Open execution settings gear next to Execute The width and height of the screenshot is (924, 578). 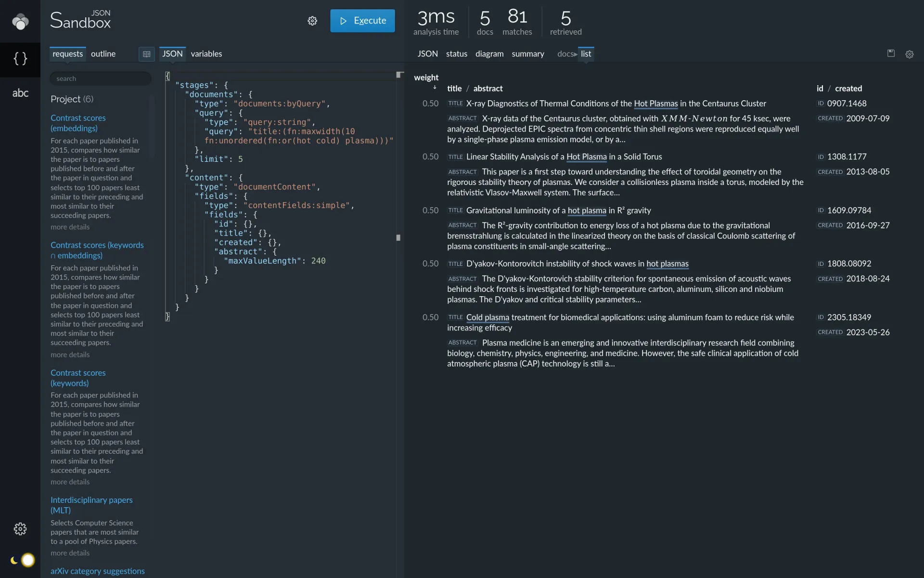[x=312, y=21]
